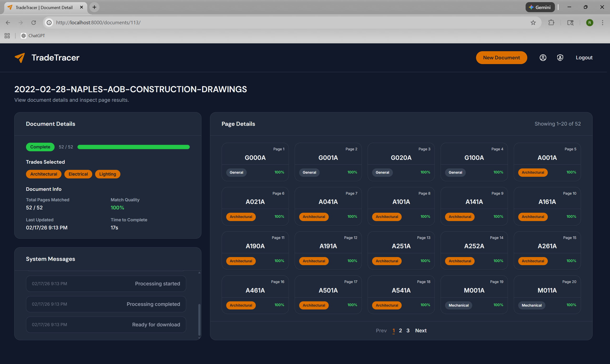
Task: Open page card A141A
Action: tap(474, 206)
